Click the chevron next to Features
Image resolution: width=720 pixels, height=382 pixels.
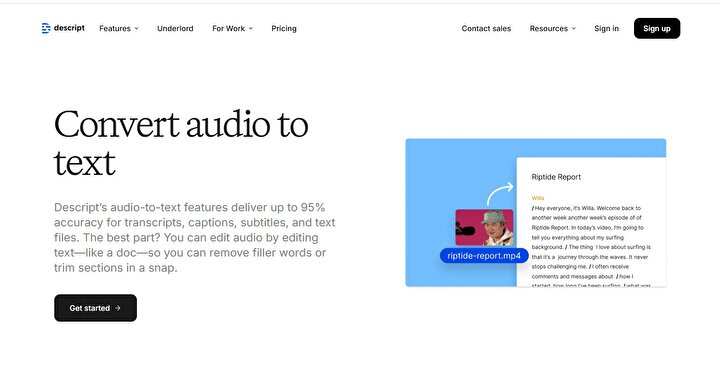pos(136,28)
